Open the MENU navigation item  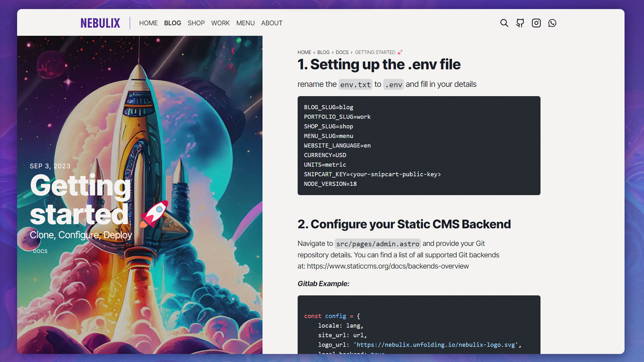click(x=245, y=23)
